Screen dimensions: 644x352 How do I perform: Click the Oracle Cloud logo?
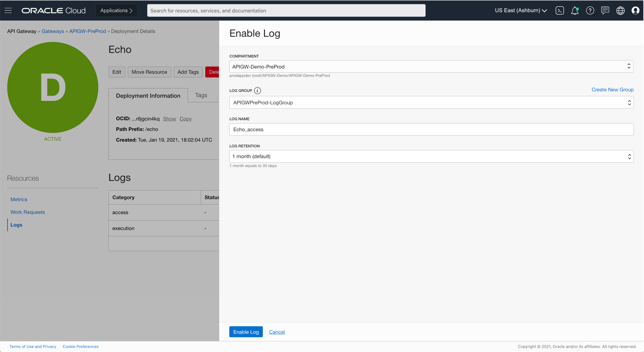point(53,10)
